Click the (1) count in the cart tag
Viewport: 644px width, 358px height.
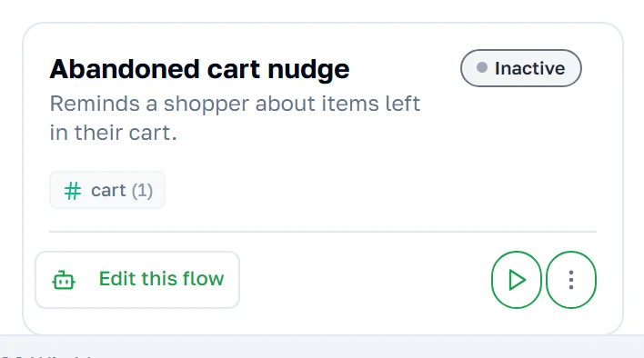point(142,191)
